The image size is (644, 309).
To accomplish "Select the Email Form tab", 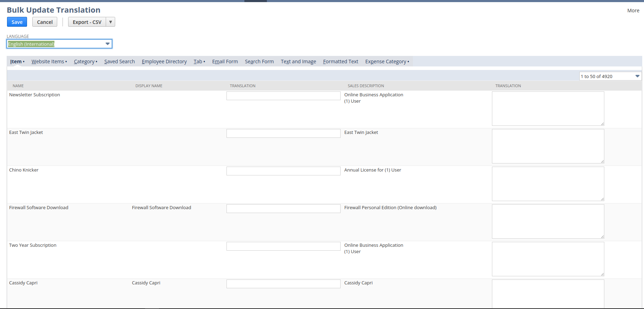I will pyautogui.click(x=225, y=62).
